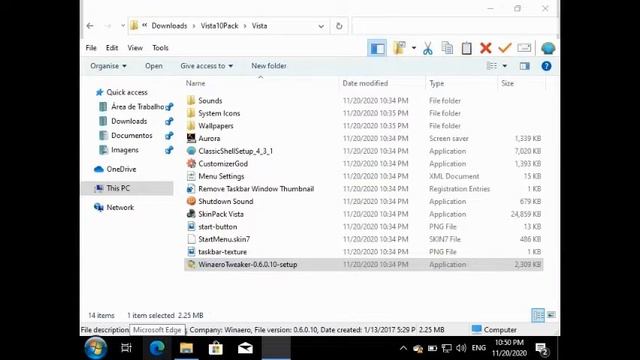Select the Menu Settings XML file
Screen dimensions: 640x360
(x=221, y=176)
